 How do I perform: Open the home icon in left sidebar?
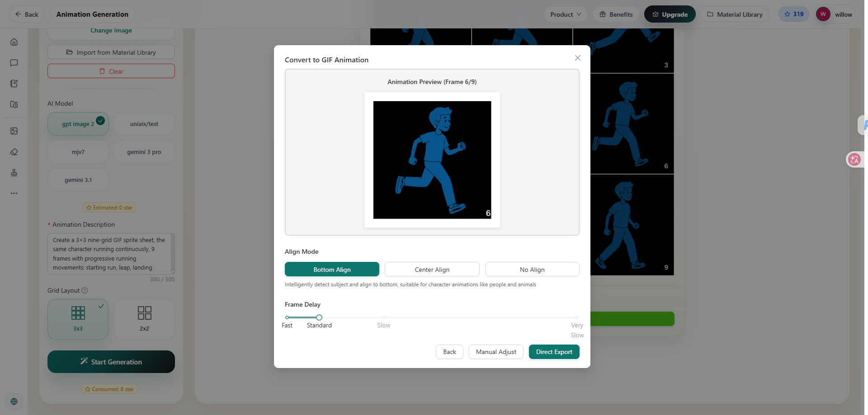pos(14,42)
